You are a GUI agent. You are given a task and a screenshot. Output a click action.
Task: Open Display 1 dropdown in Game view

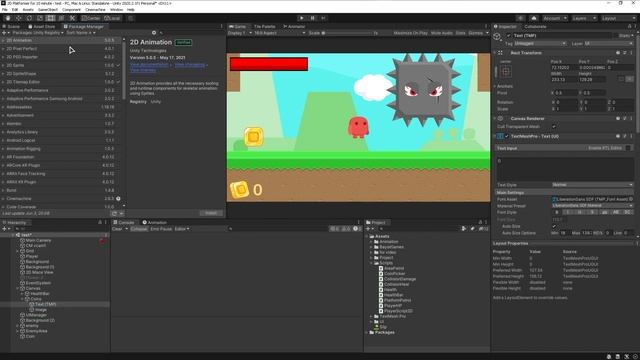click(240, 33)
